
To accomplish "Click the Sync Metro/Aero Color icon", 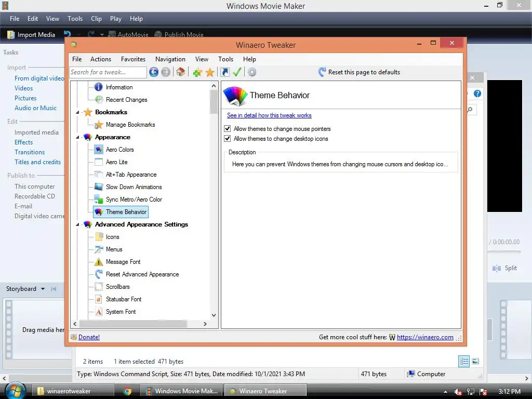I will tap(98, 199).
